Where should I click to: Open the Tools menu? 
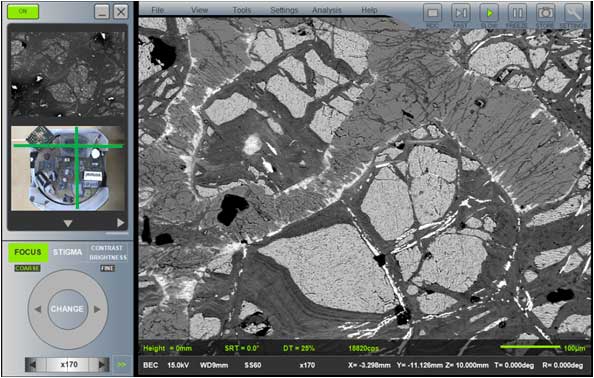tap(242, 10)
